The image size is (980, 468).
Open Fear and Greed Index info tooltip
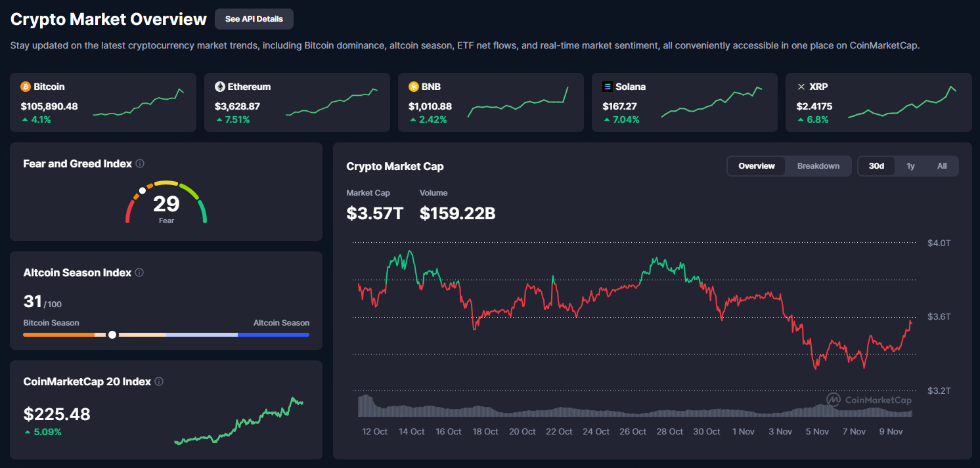tap(140, 163)
